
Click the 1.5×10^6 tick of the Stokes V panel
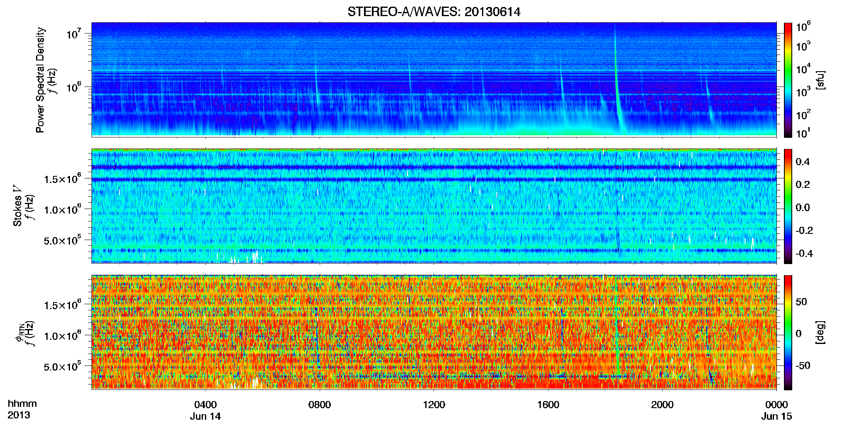pos(63,178)
